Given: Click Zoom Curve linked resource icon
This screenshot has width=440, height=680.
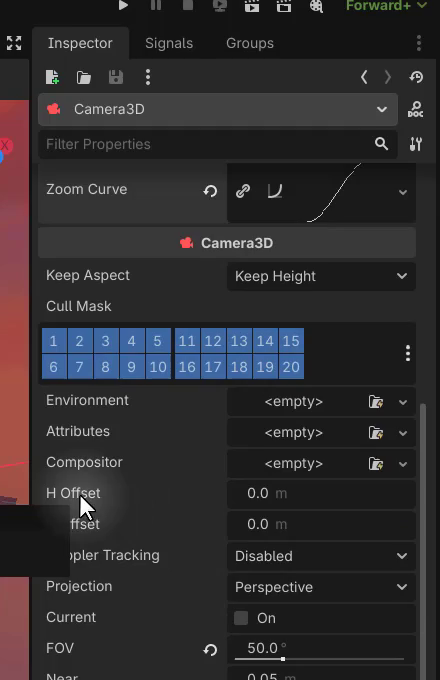Looking at the screenshot, I should pos(243,191).
